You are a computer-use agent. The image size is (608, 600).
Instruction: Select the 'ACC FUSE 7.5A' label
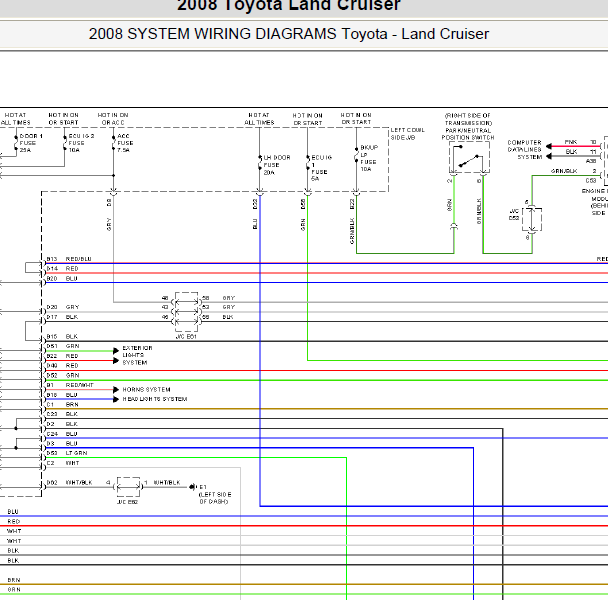point(125,143)
